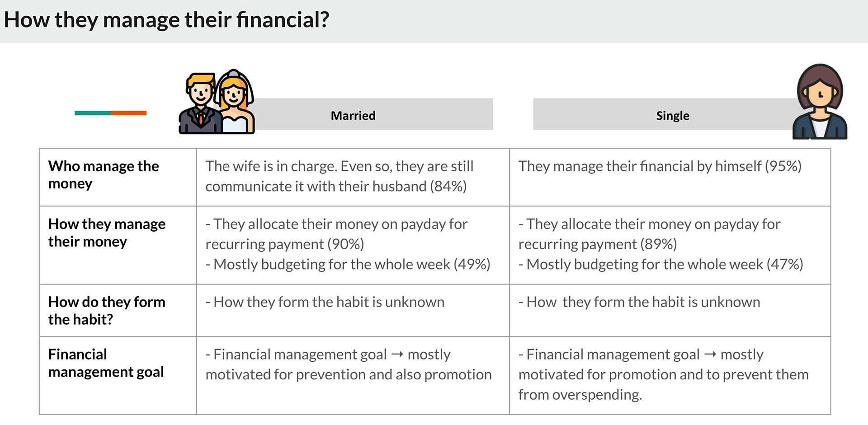This screenshot has width=868, height=425.
Task: Click the groom figure in couple icon
Action: tap(199, 105)
